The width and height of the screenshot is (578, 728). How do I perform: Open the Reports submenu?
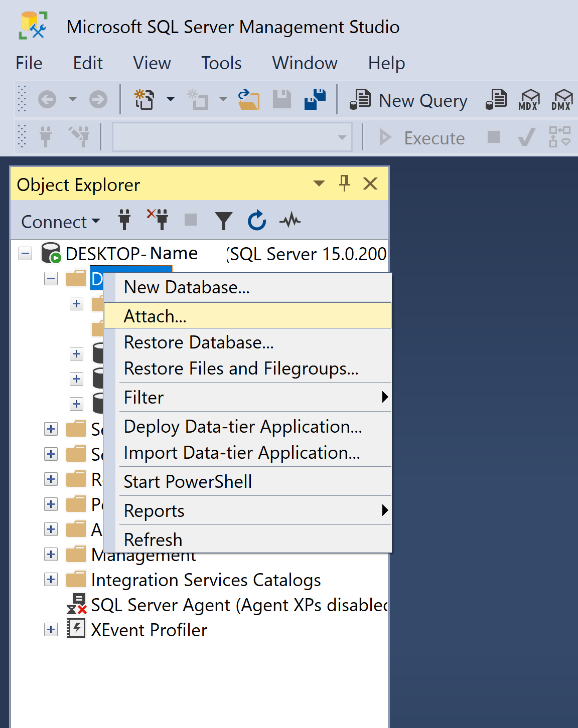point(248,511)
